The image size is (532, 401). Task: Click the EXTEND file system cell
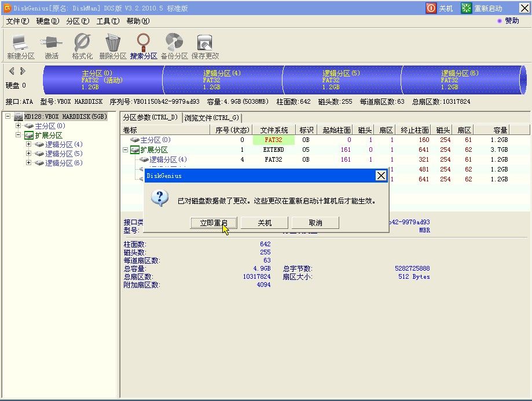click(273, 150)
